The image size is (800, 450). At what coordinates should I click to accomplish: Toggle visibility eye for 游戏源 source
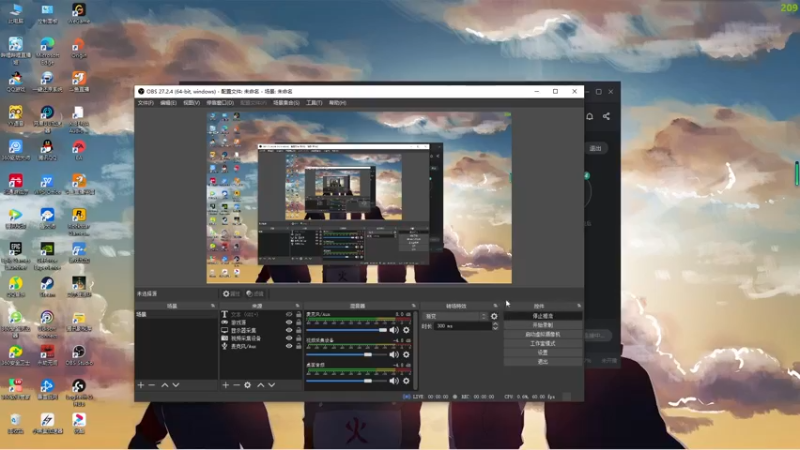289,322
